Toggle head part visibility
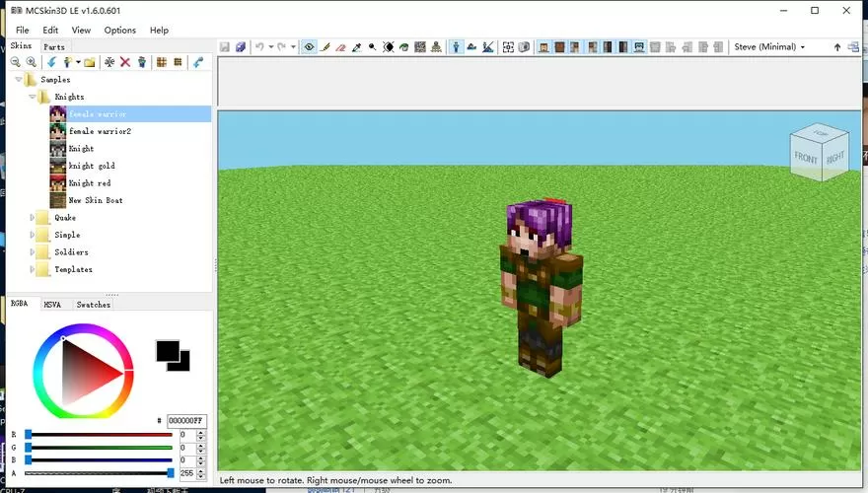868x493 pixels. point(544,47)
